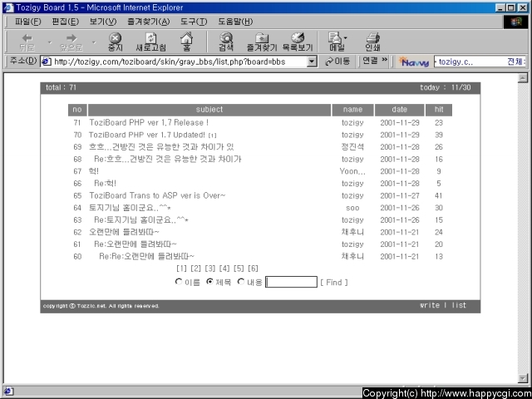Go to page [5] of the board

click(239, 268)
